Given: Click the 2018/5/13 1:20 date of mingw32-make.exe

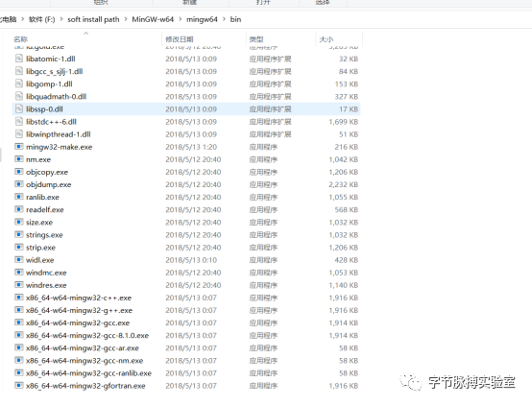Looking at the screenshot, I should tap(191, 147).
